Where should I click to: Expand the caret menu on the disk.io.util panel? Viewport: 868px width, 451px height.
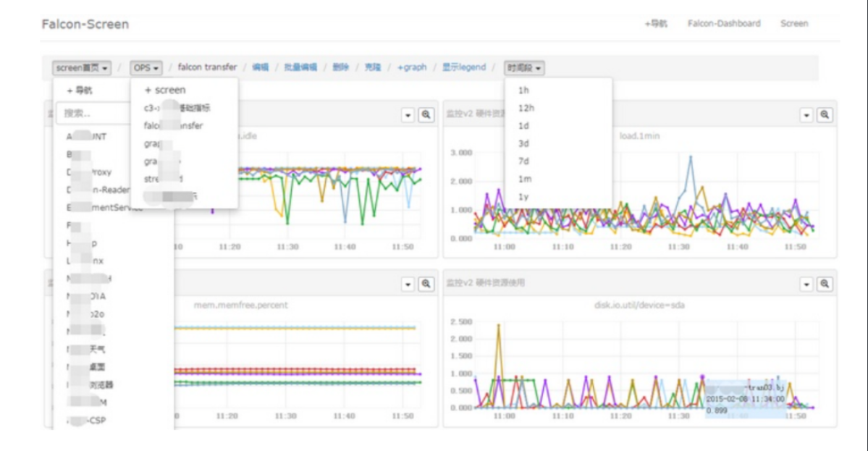[x=806, y=284]
